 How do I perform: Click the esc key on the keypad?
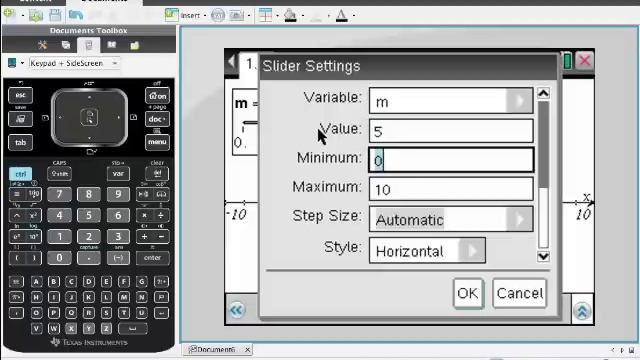coord(20,96)
